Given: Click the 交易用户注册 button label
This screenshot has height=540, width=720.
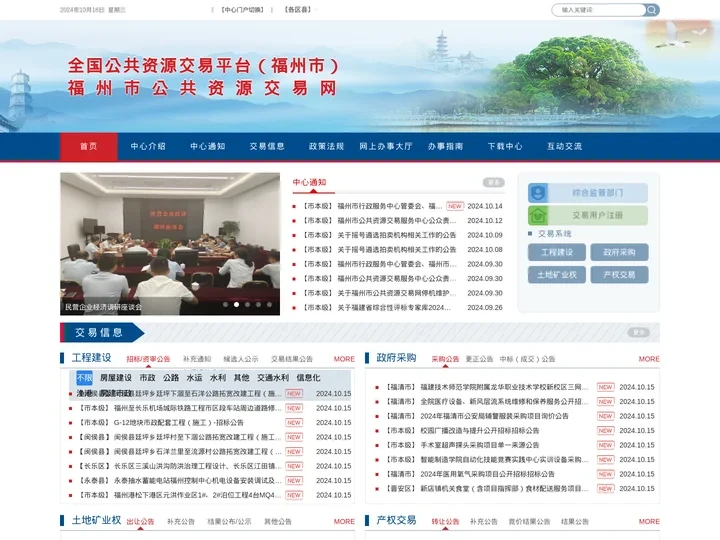Looking at the screenshot, I should 597,215.
